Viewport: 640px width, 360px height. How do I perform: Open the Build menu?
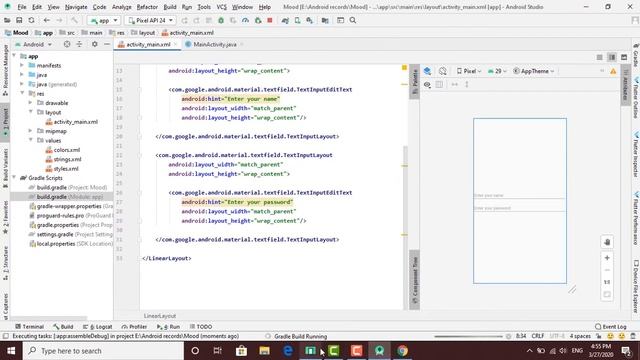[170, 7]
